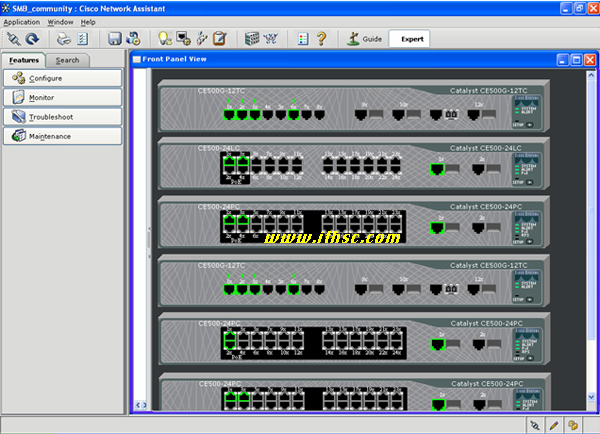The width and height of the screenshot is (600, 434).
Task: Open the Preferences checklist icon
Action: click(x=83, y=39)
